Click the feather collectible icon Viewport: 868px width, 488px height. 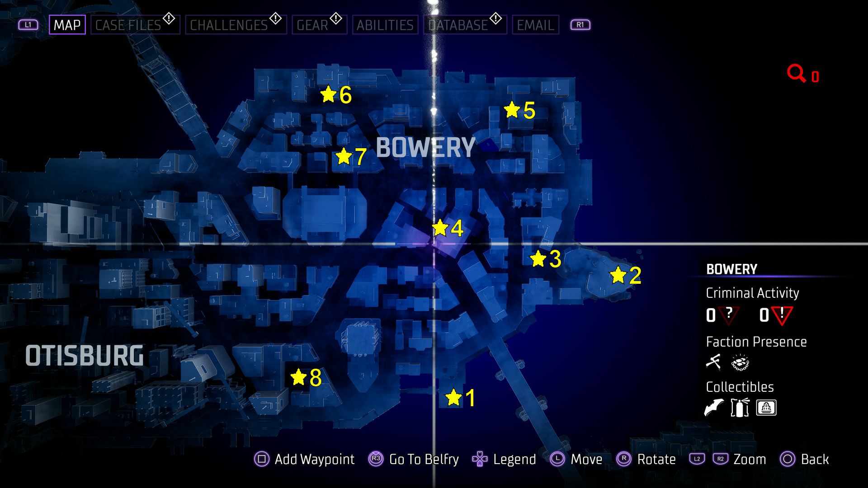pyautogui.click(x=713, y=408)
